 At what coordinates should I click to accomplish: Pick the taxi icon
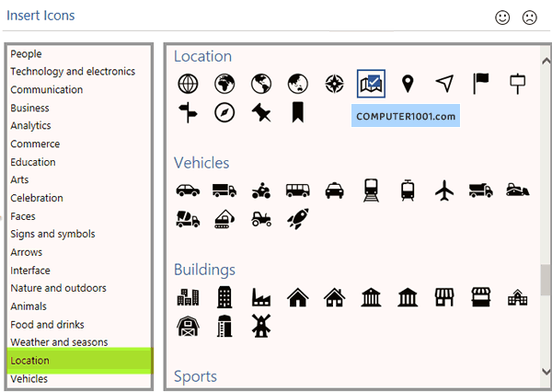[334, 190]
